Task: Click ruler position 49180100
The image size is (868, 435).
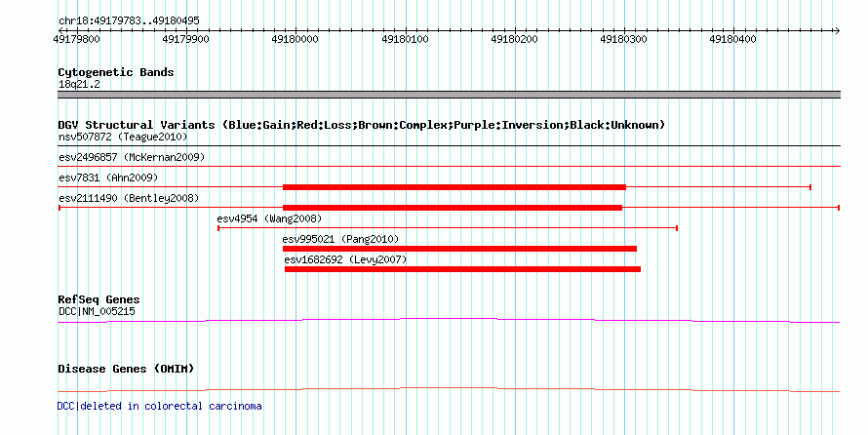Action: click(405, 39)
